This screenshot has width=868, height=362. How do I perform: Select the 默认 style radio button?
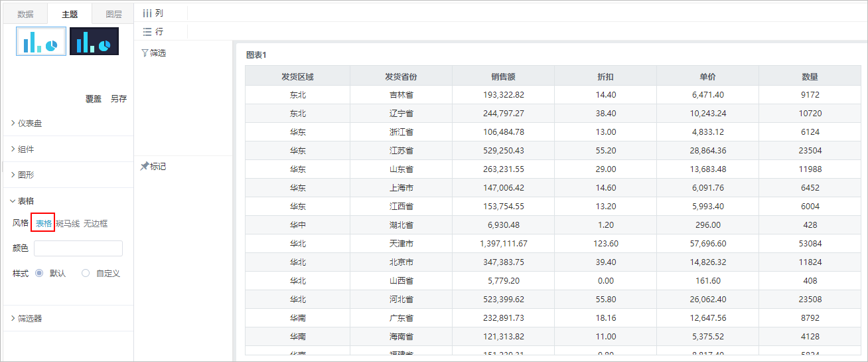point(39,273)
